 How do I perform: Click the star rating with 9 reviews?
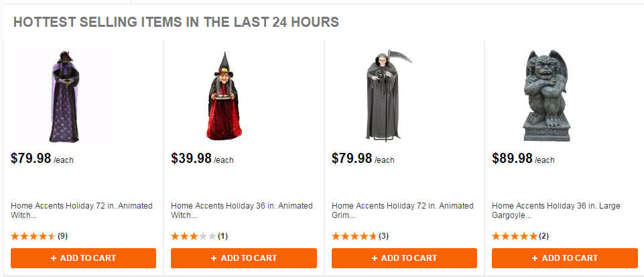(x=34, y=236)
